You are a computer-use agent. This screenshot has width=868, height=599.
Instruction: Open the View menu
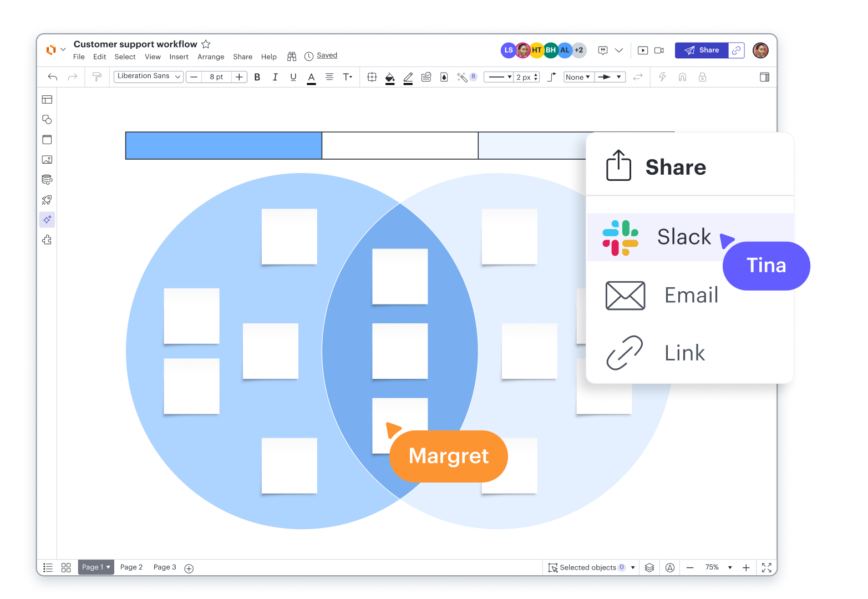(x=153, y=57)
